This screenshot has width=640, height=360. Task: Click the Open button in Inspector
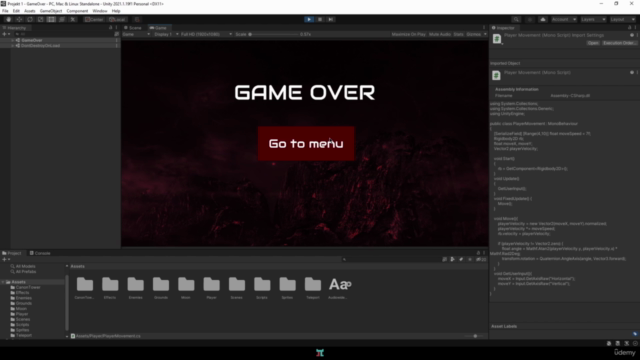pyautogui.click(x=593, y=43)
